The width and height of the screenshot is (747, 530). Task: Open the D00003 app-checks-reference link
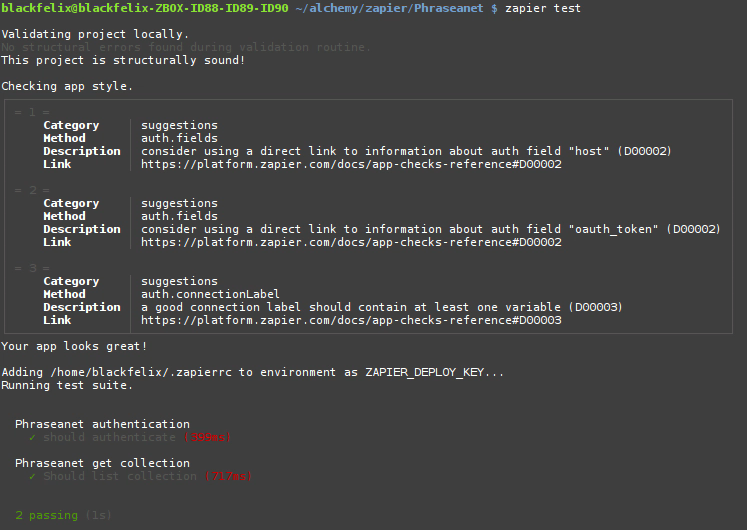(x=351, y=320)
